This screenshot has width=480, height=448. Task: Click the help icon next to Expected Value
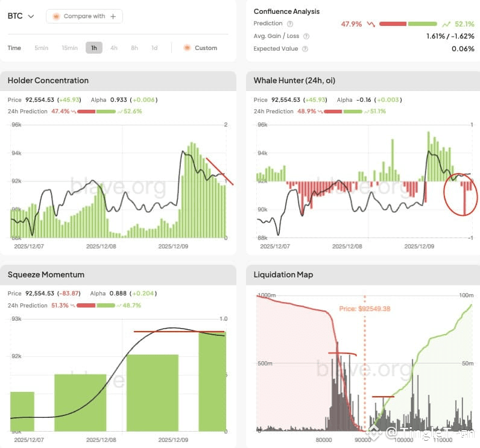click(x=305, y=49)
